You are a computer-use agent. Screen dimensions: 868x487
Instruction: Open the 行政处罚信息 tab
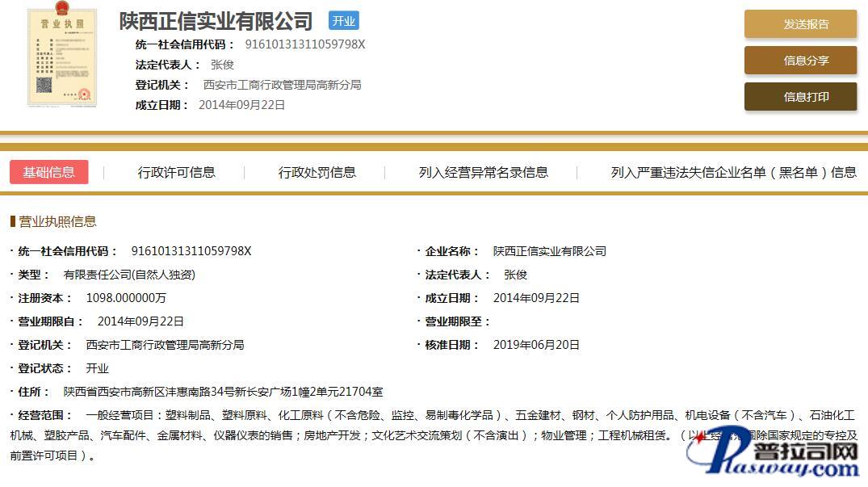(x=317, y=172)
